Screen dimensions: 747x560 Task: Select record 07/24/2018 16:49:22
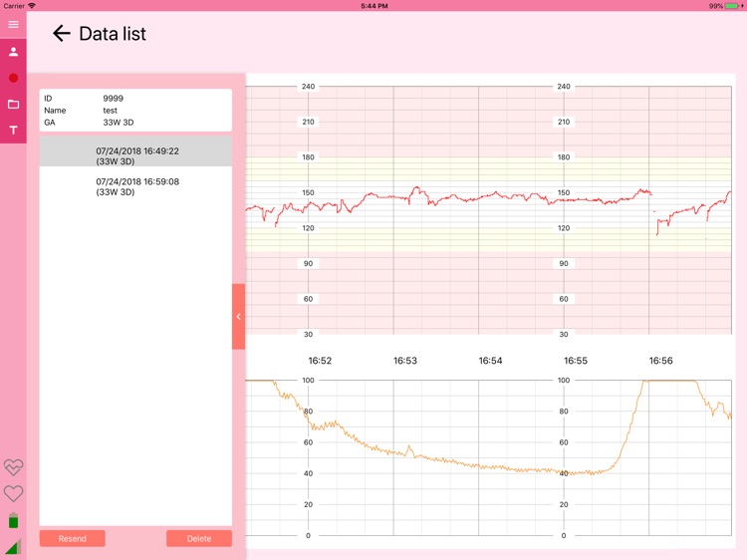click(135, 151)
